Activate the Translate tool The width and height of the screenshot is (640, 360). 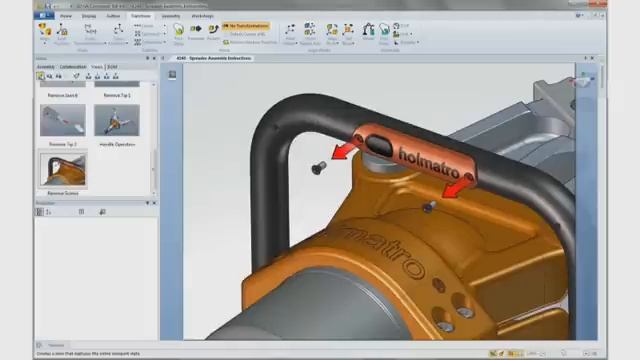click(x=196, y=32)
